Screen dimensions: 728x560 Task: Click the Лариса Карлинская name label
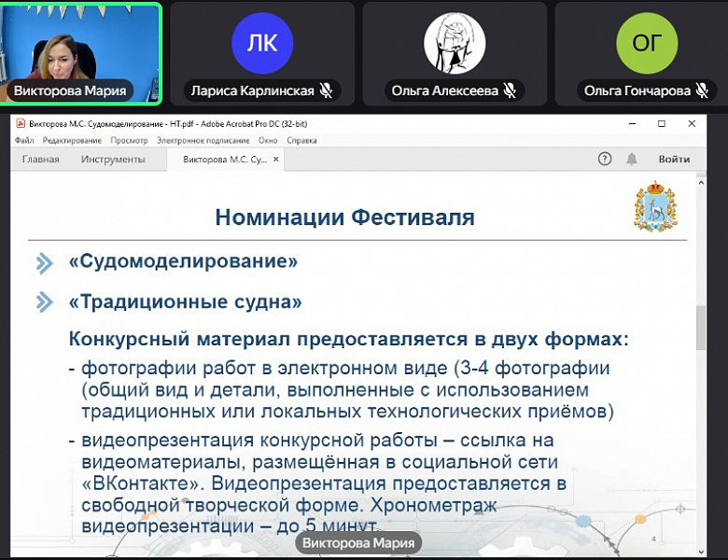click(x=253, y=91)
